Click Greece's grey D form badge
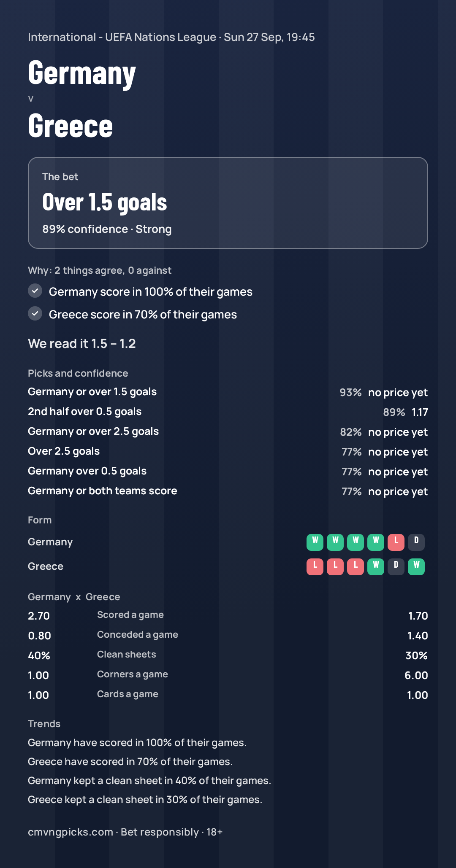Viewport: 456px width, 868px height. pos(396,566)
